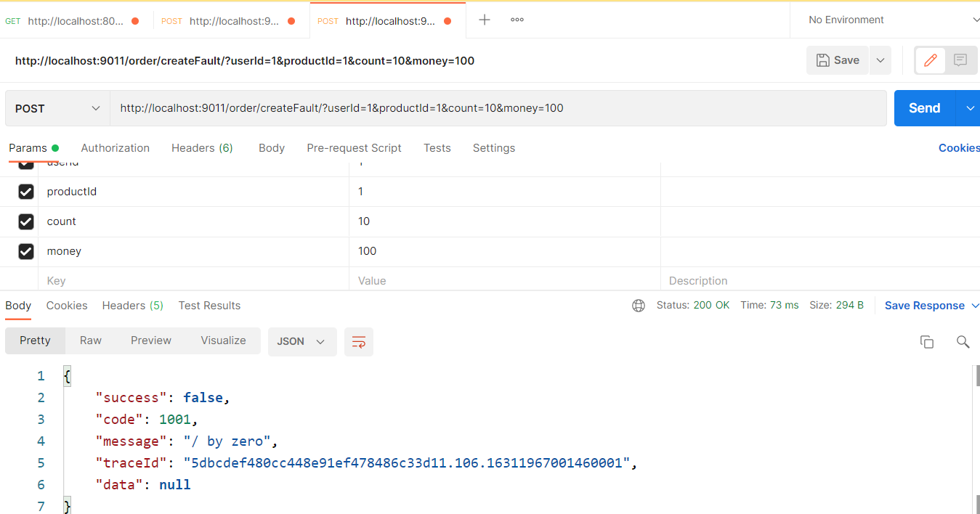Click the Time 73 ms text

click(769, 306)
